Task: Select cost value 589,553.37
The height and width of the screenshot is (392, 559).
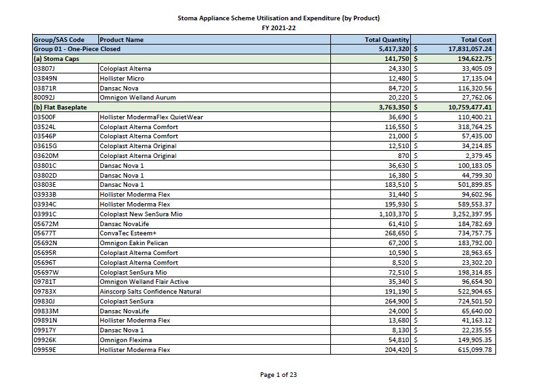Action: (453, 205)
